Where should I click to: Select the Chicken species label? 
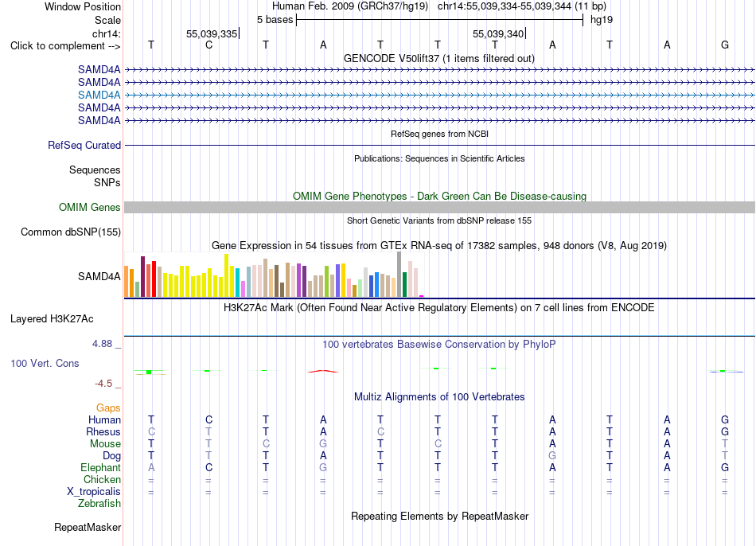tap(102, 479)
